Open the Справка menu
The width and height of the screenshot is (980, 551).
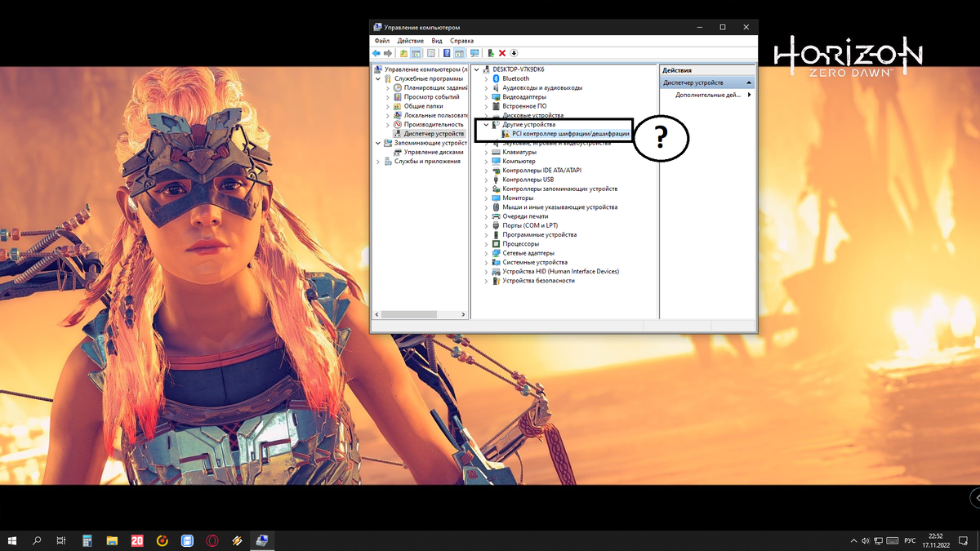pos(461,41)
